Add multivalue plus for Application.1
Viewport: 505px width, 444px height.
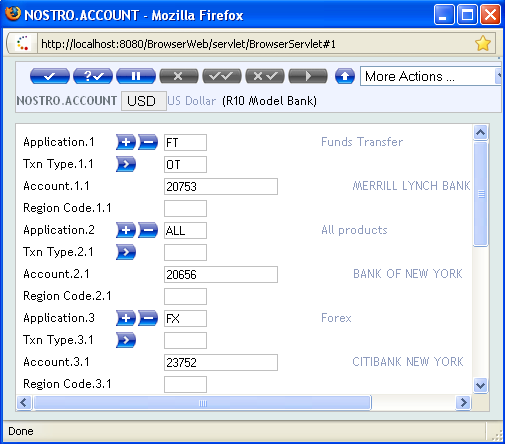point(126,142)
